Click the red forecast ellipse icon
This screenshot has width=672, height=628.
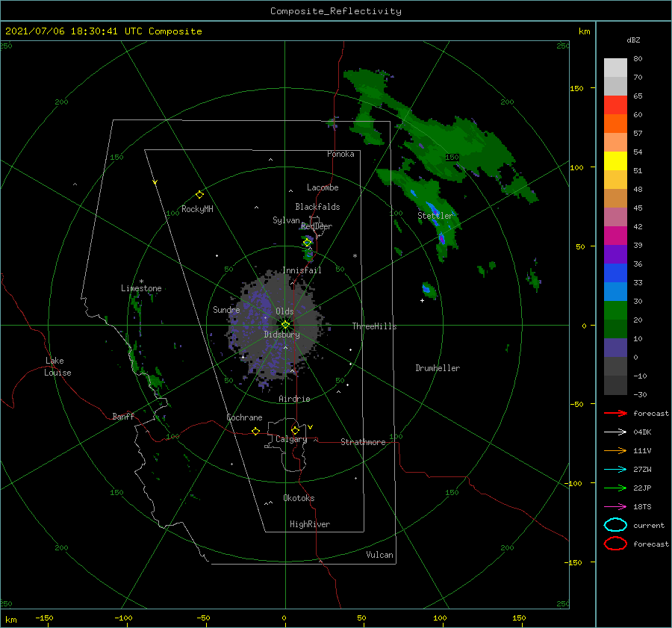coord(615,544)
